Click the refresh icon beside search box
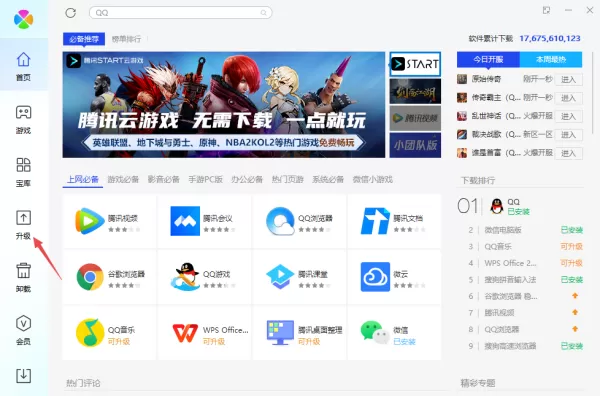Screen dimensions: 600x396 [x=70, y=13]
